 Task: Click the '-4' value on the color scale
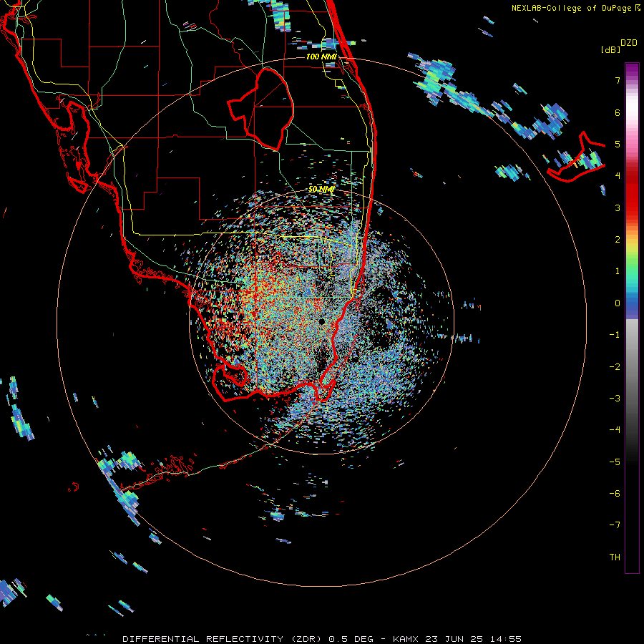coord(615,430)
